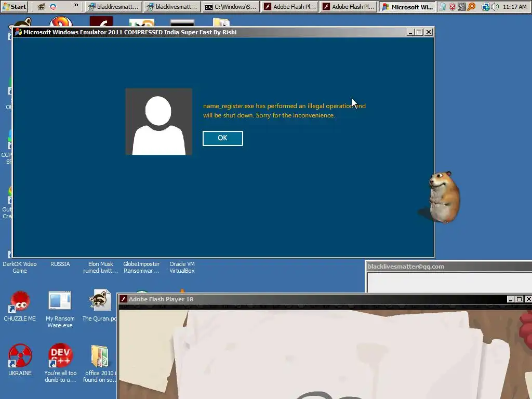Open the speaker volume tray icon

[495, 7]
